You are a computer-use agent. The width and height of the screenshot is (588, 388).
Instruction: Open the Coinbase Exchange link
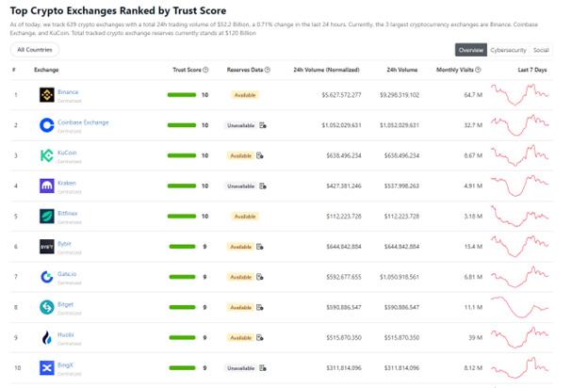pyautogui.click(x=83, y=122)
